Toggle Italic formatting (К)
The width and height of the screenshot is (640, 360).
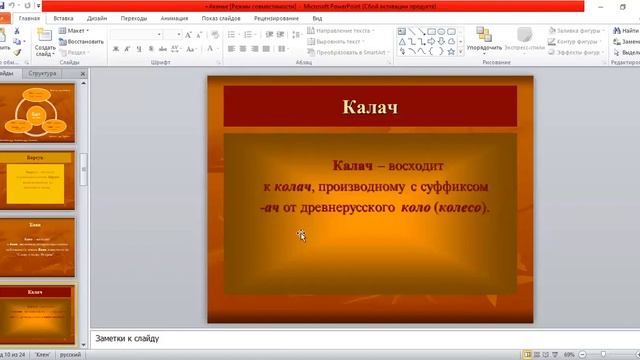127,49
